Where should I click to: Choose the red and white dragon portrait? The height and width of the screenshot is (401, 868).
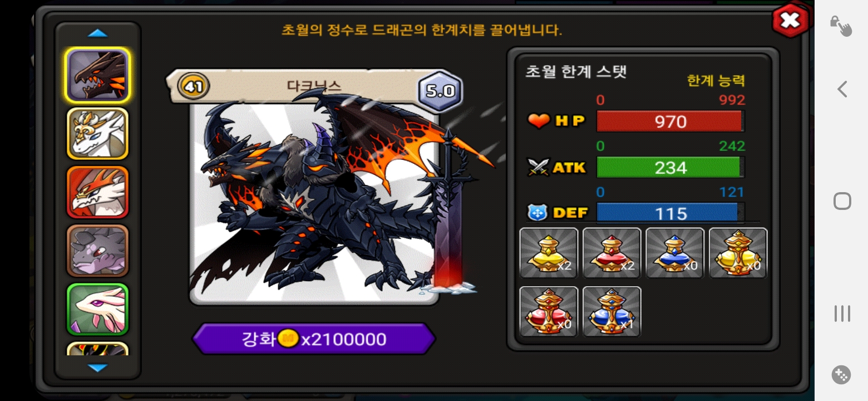pyautogui.click(x=97, y=192)
